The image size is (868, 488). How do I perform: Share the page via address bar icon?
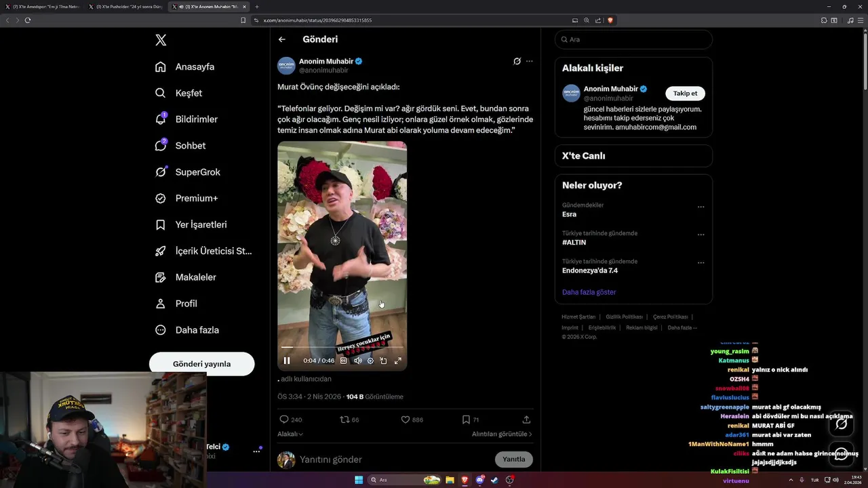[598, 20]
